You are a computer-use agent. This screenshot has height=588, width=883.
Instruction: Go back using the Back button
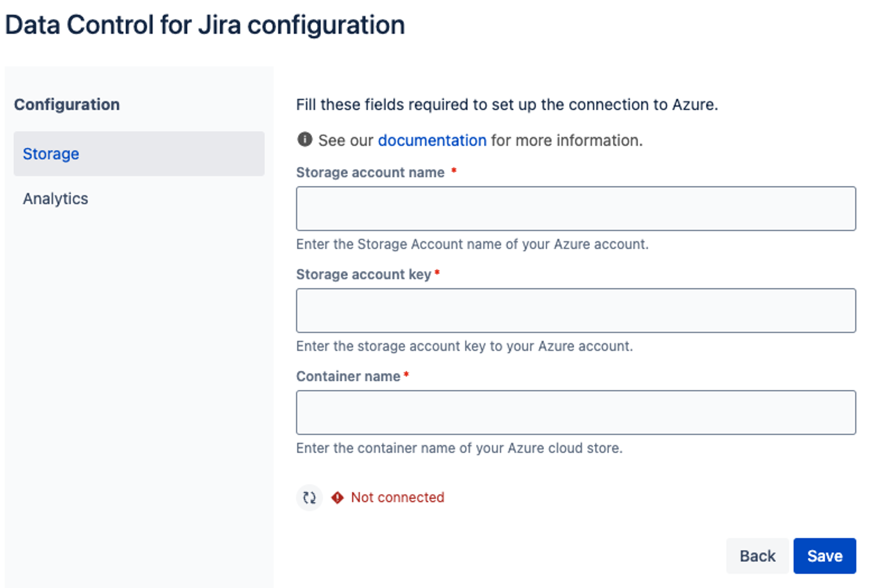[757, 555]
